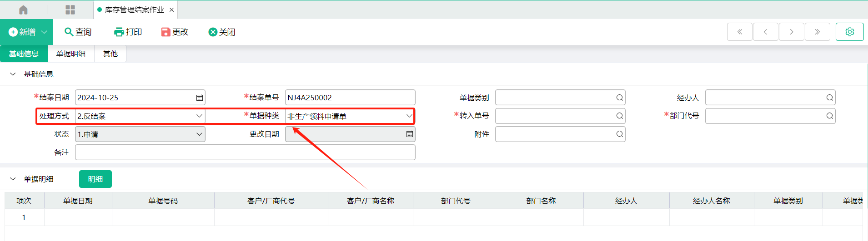The width and height of the screenshot is (868, 241).
Task: Click the 关闭 button
Action: (222, 32)
